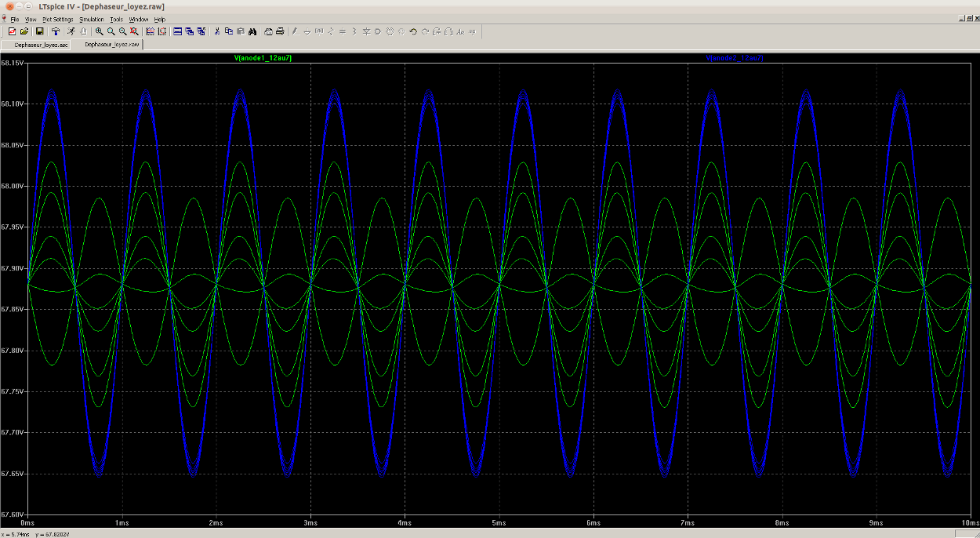The height and width of the screenshot is (538, 980).
Task: Click the Redo arrow icon
Action: 425,31
